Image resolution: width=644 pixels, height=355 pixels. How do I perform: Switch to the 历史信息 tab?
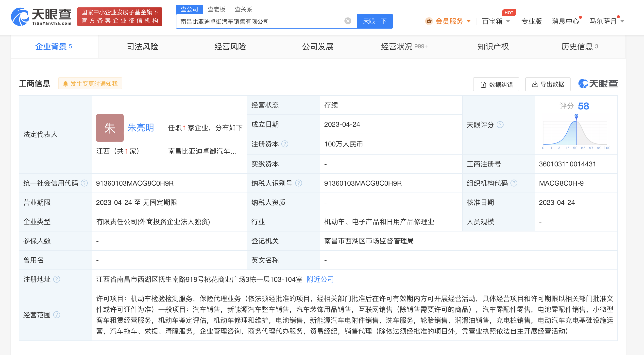coord(579,47)
